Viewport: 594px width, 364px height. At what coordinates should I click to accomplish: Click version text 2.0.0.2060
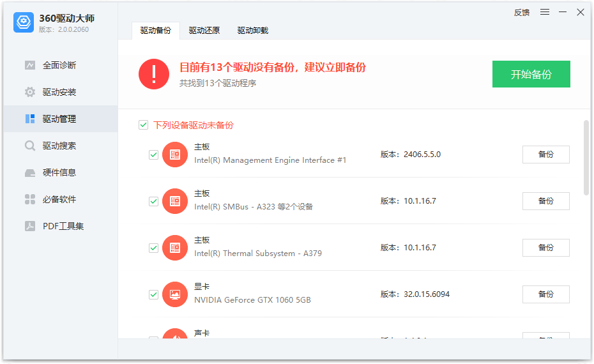tap(73, 29)
